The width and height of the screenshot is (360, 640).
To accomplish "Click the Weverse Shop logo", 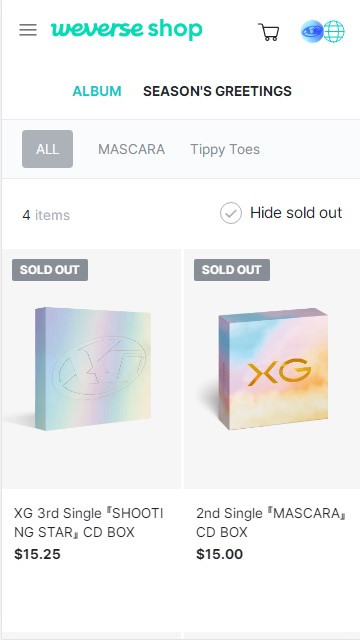I will pyautogui.click(x=127, y=30).
